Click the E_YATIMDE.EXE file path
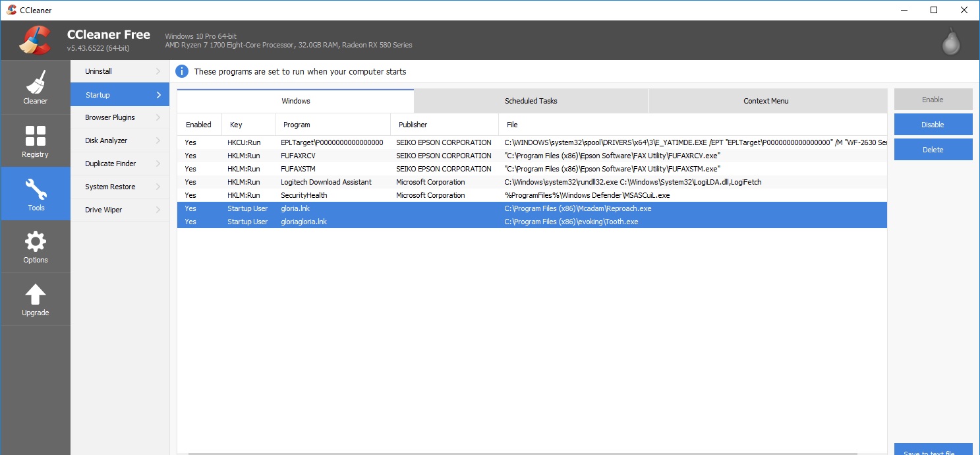980x455 pixels. (695, 142)
